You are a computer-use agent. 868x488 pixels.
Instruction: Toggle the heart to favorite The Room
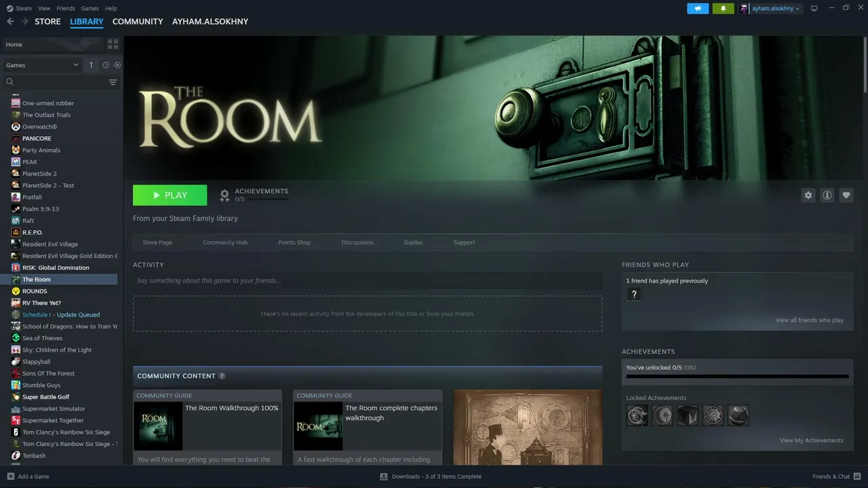(846, 195)
